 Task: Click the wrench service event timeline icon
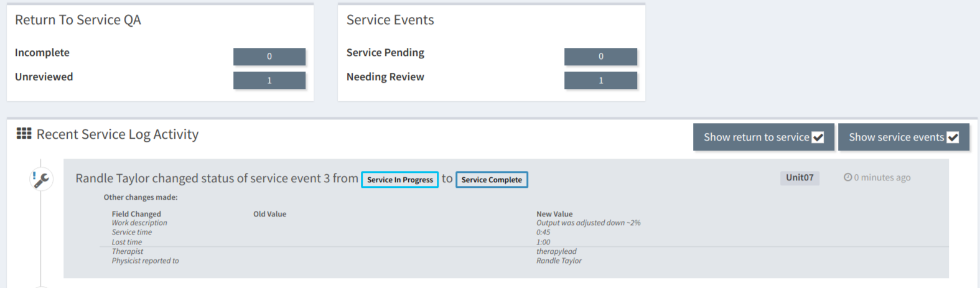pos(41,179)
